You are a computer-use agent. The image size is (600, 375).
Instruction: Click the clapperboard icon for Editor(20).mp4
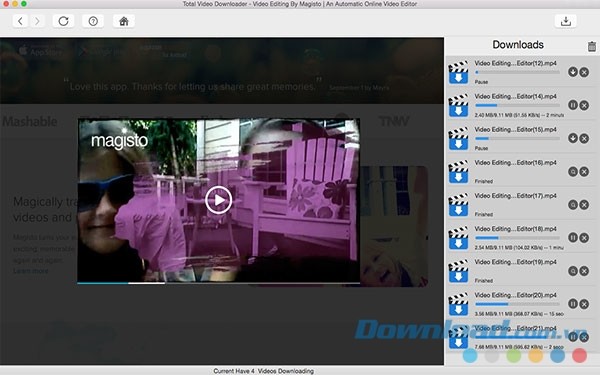click(x=458, y=304)
